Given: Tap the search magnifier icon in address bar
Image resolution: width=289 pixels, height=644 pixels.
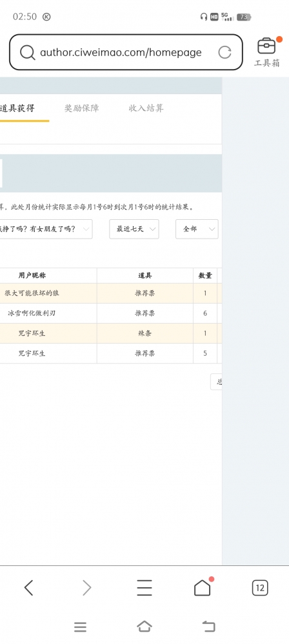Looking at the screenshot, I should [x=27, y=53].
